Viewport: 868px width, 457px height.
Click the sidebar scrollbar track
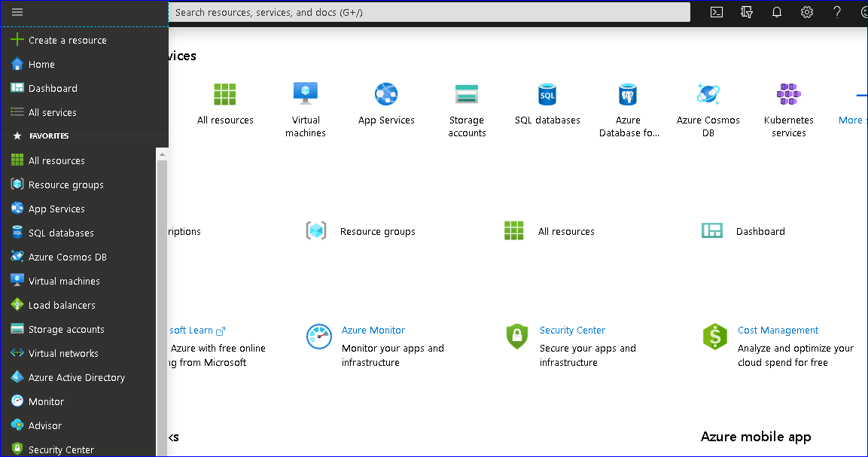pyautogui.click(x=162, y=307)
